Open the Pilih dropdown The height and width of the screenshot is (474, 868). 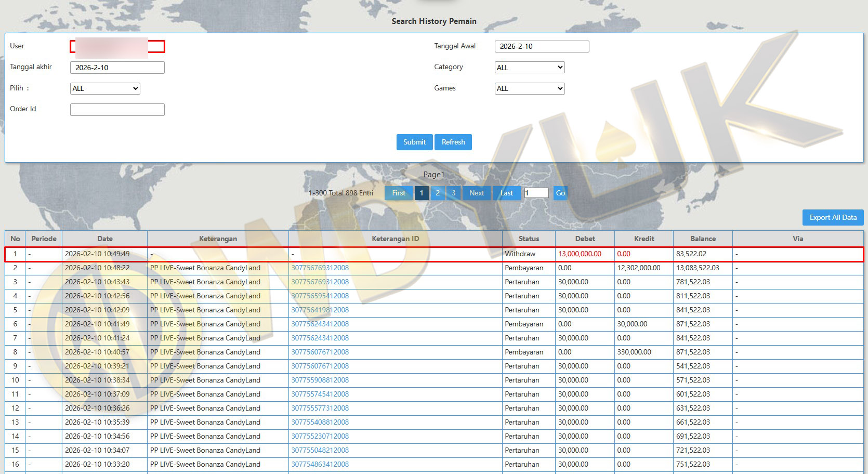105,88
